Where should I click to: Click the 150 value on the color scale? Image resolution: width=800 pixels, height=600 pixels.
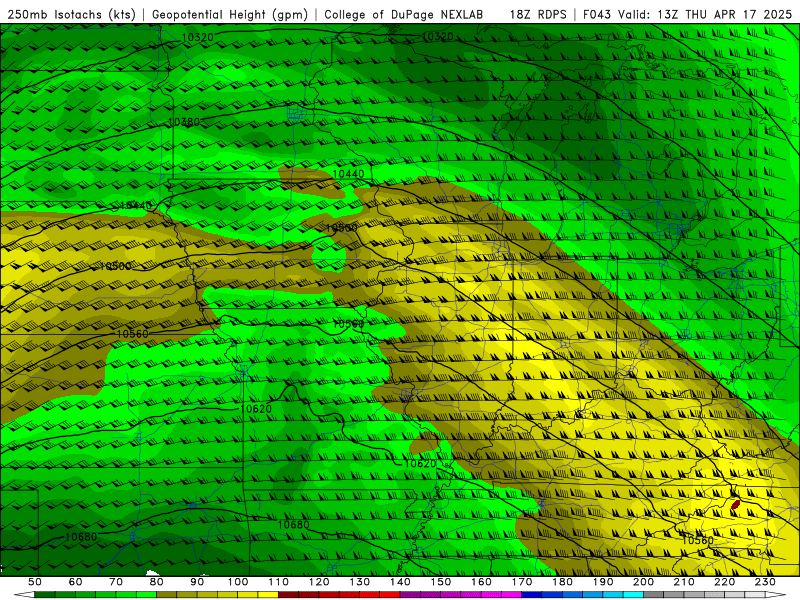tap(441, 582)
